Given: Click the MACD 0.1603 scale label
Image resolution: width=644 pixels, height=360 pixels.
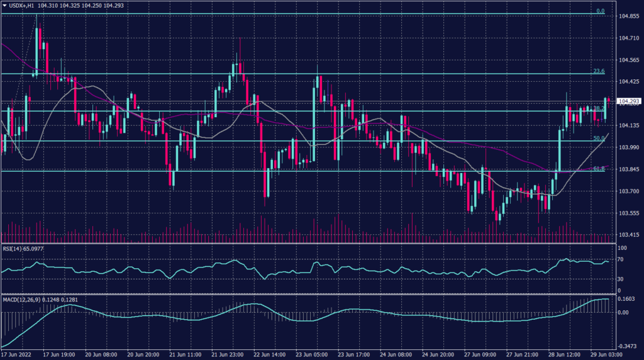Looking at the screenshot, I should tap(626, 298).
